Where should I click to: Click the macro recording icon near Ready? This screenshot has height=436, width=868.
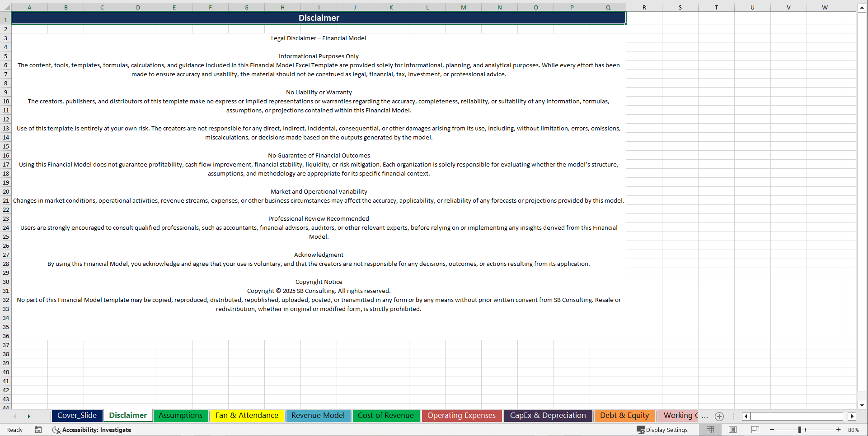38,430
